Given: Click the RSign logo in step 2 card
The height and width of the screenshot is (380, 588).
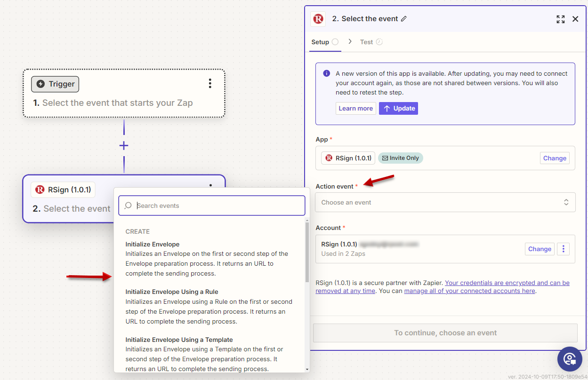Looking at the screenshot, I should pos(40,190).
